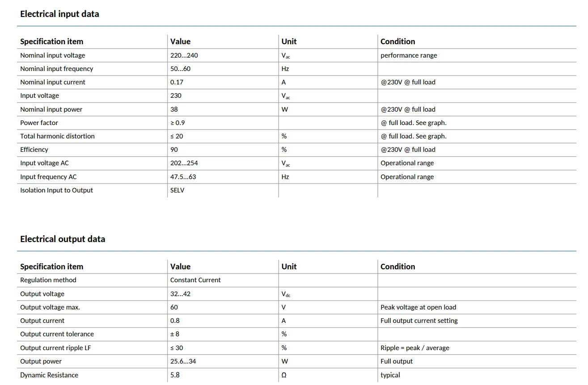Screen dimensions: 588x385
Task: Click the Full output current setting text
Action: (419, 321)
